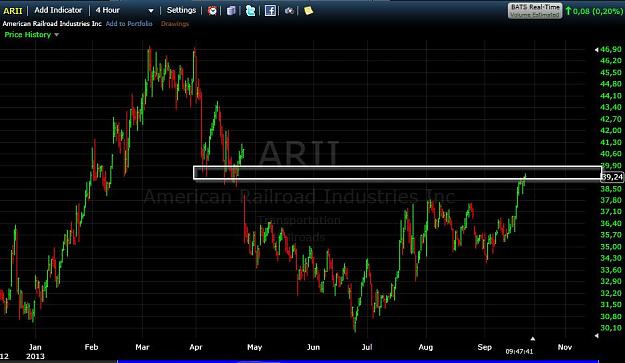Image resolution: width=625 pixels, height=363 pixels.
Task: Click the alarm clock alert icon
Action: pyautogui.click(x=212, y=11)
